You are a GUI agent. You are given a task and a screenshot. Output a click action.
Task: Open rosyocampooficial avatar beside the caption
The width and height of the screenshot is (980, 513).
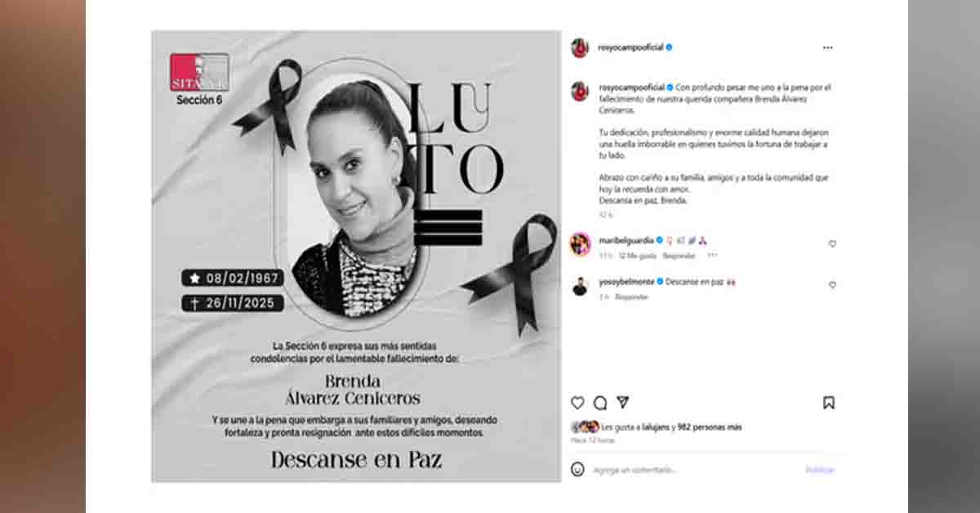pos(580,91)
